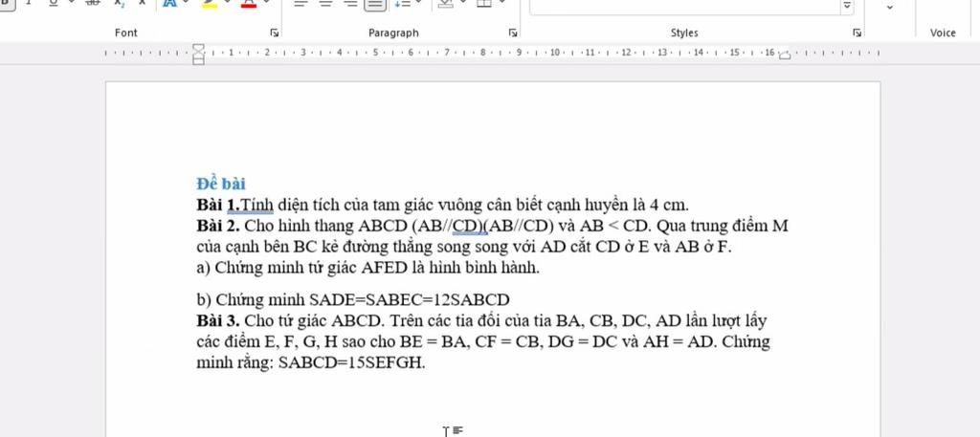Open the Styles pane launcher
This screenshot has width=980, height=437.
pos(857,33)
